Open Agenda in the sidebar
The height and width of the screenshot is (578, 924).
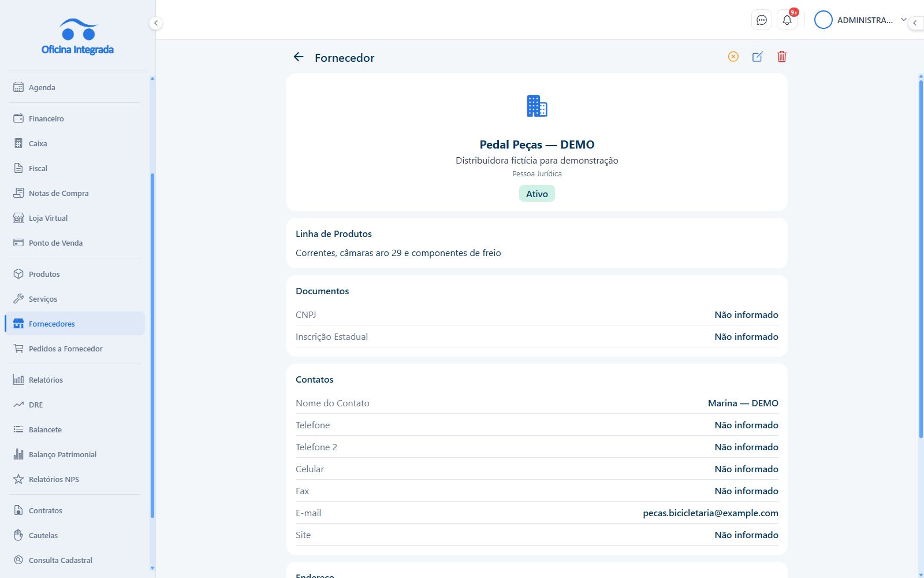coord(75,87)
